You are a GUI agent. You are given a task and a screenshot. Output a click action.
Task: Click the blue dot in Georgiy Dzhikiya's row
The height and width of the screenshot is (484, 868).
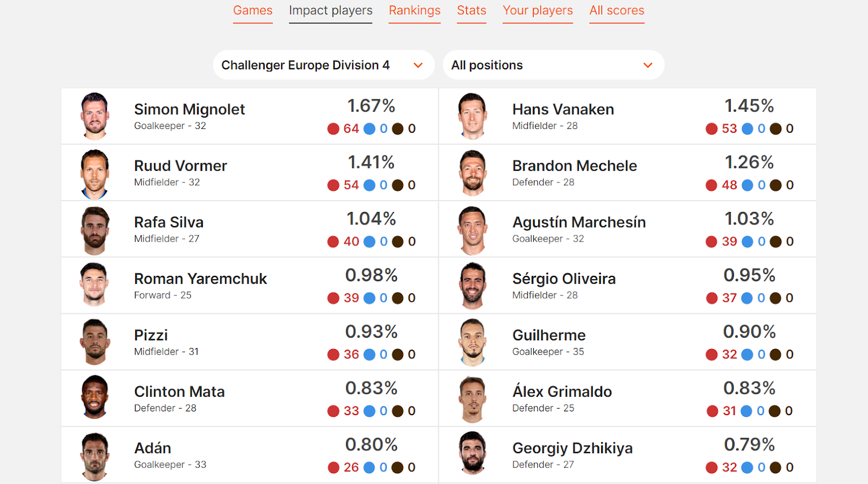(747, 468)
